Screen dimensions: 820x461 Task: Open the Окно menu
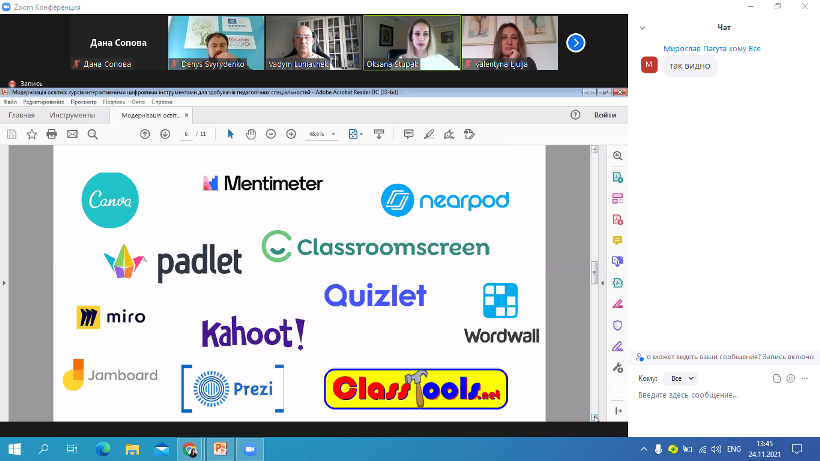(138, 102)
